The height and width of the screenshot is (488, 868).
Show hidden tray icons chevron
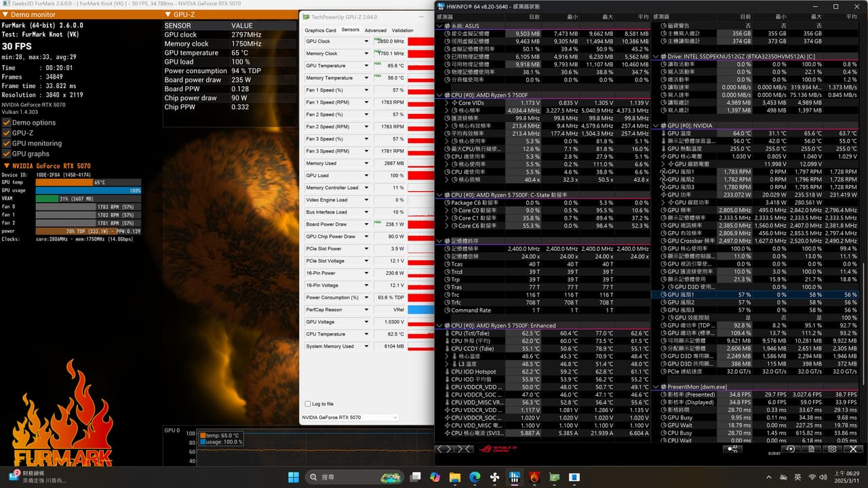pyautogui.click(x=769, y=477)
